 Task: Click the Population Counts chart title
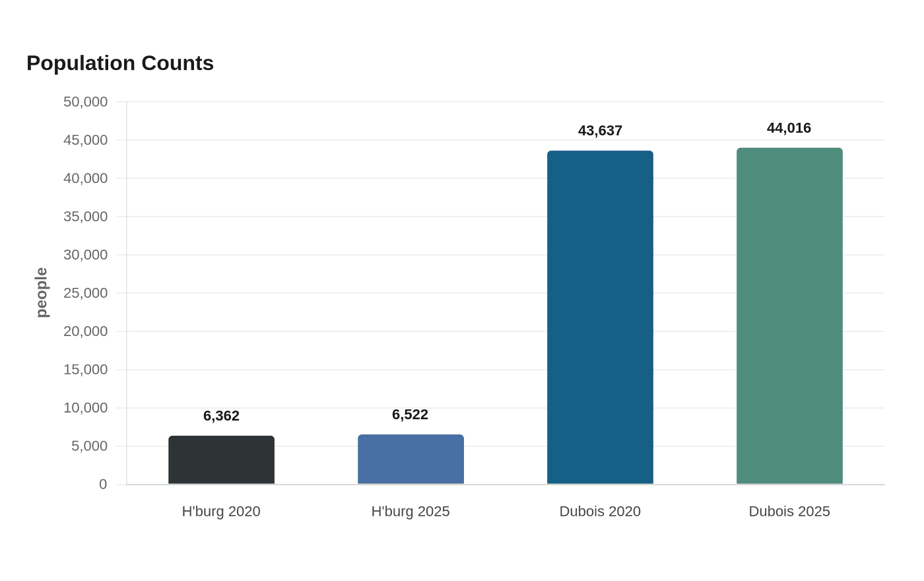[120, 63]
